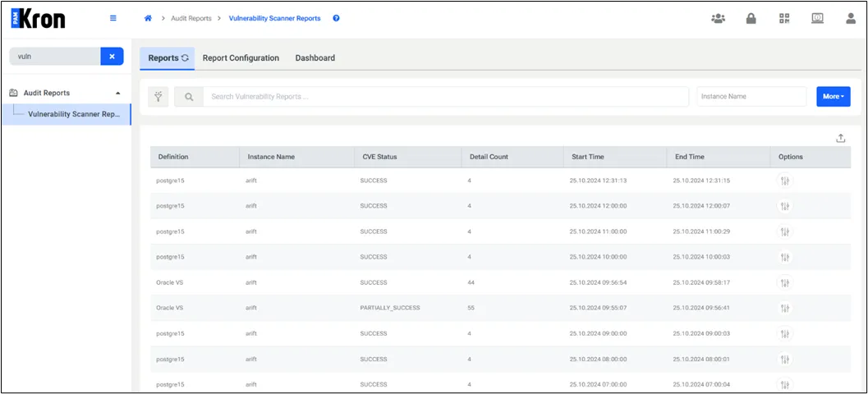This screenshot has height=394, width=868.
Task: Focus the Search Vulnerability Reports field
Action: click(446, 96)
